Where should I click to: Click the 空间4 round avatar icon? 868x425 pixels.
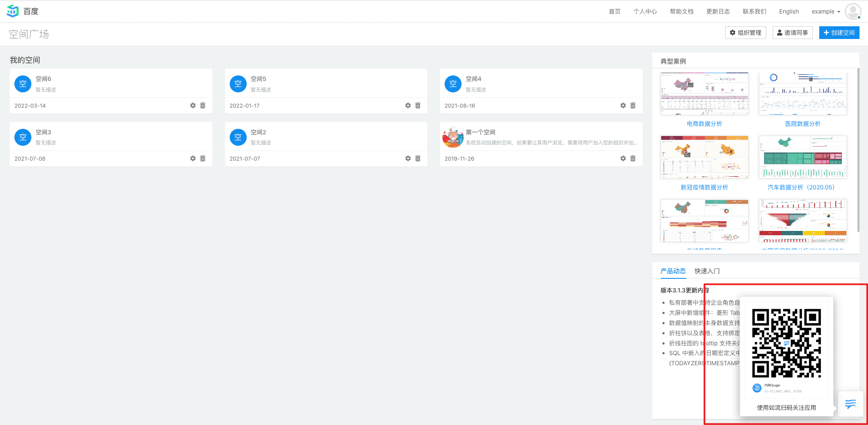click(453, 84)
